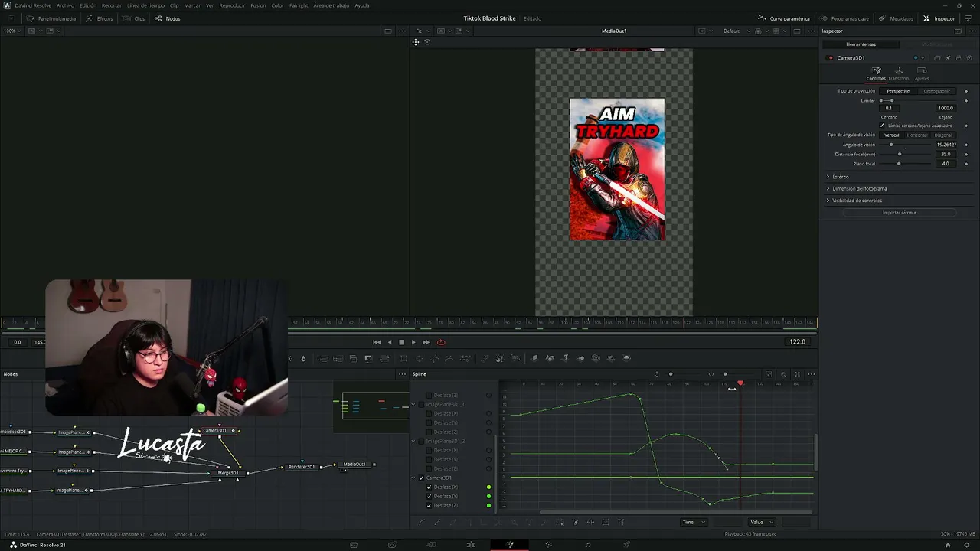Toggle the red loop playback icon
Screen dimensions: 980x551
441,342
